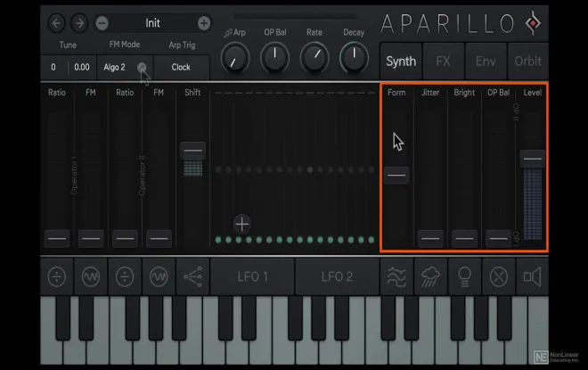Open the Bright light bulb icon

pyautogui.click(x=464, y=277)
